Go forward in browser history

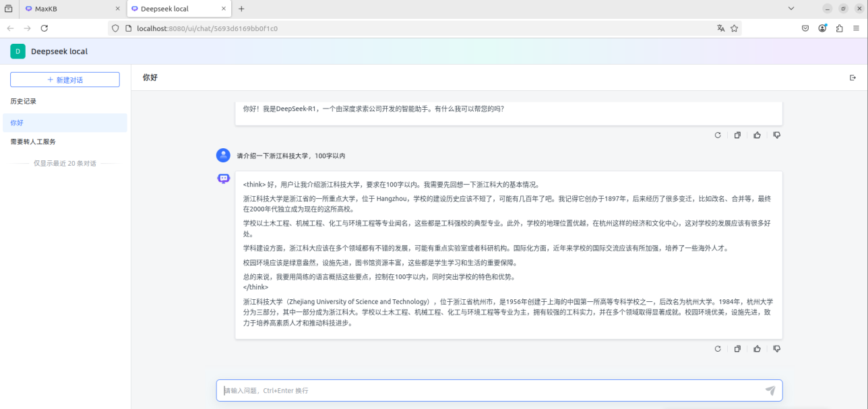pyautogui.click(x=27, y=28)
